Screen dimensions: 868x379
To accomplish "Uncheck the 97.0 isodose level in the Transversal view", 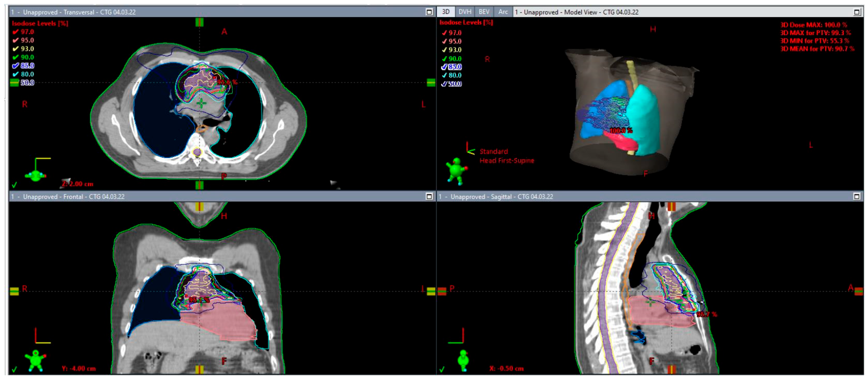I will click(x=15, y=32).
